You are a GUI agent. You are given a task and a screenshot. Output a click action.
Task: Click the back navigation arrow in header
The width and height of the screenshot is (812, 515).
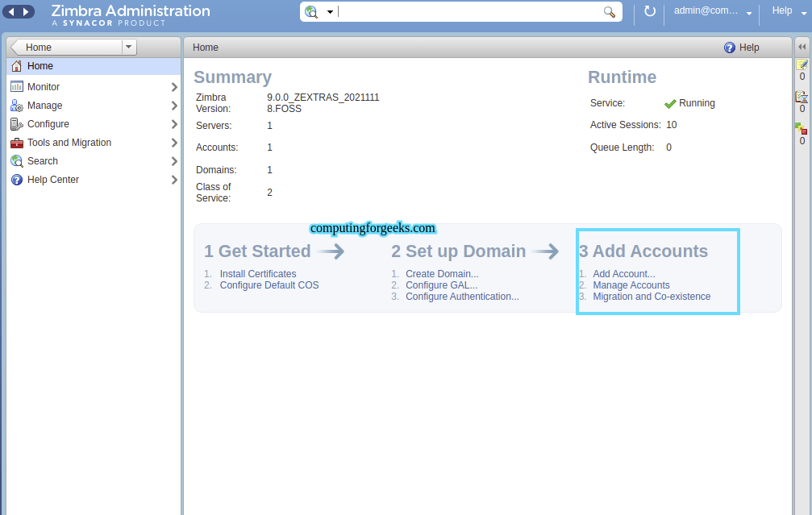tap(11, 11)
